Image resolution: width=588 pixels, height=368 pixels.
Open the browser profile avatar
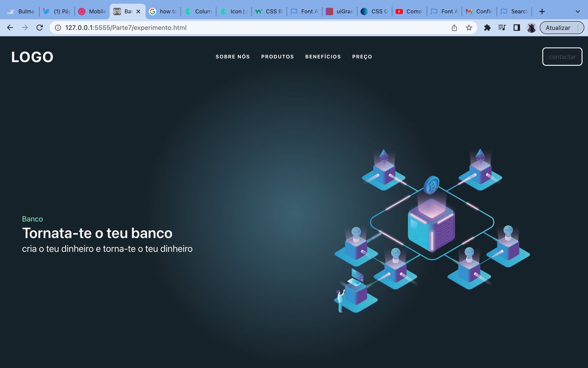tap(531, 27)
